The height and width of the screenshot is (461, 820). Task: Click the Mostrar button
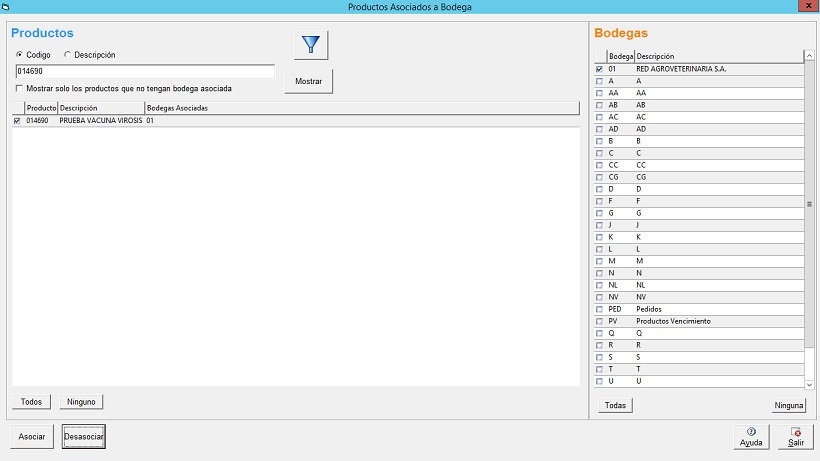tap(308, 81)
